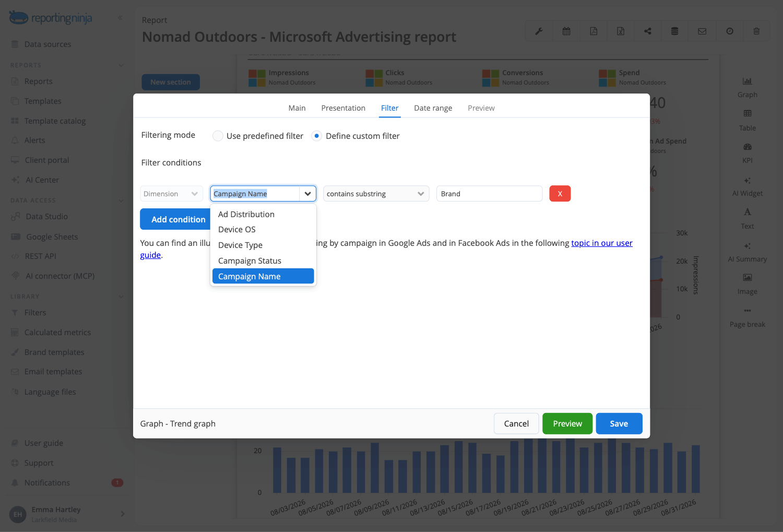Add a KPI widget from right panel
The image size is (783, 532).
pyautogui.click(x=748, y=153)
